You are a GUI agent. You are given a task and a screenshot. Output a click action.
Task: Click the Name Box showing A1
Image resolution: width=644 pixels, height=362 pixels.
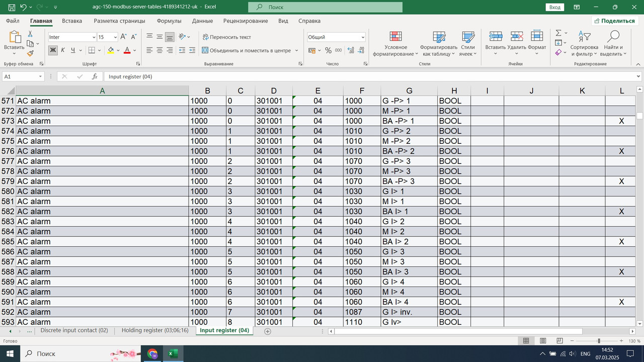point(23,76)
